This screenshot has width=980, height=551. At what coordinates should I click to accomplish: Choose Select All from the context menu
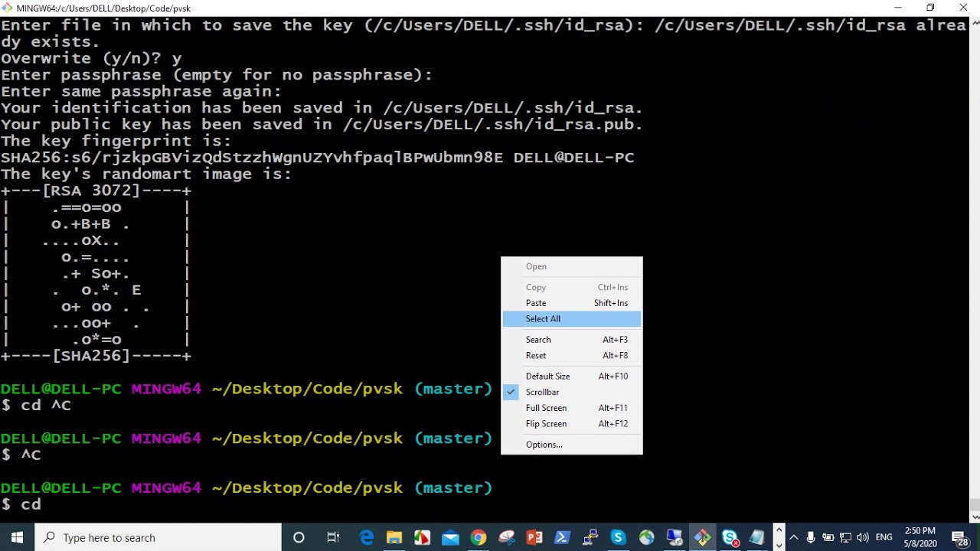pos(543,318)
